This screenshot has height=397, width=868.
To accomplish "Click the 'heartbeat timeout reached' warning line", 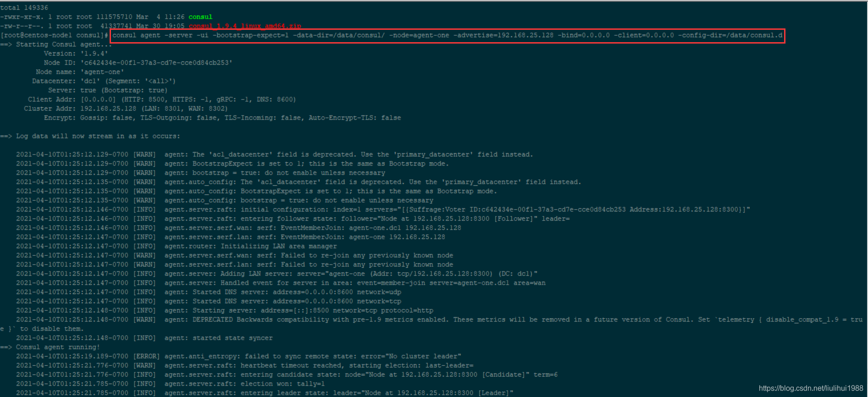I will (245, 365).
